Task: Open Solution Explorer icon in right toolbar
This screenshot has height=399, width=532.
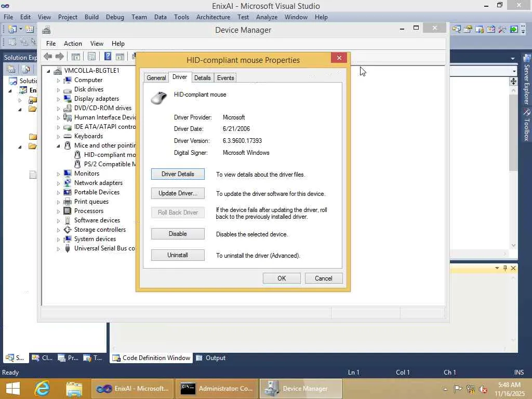Action: [457, 30]
